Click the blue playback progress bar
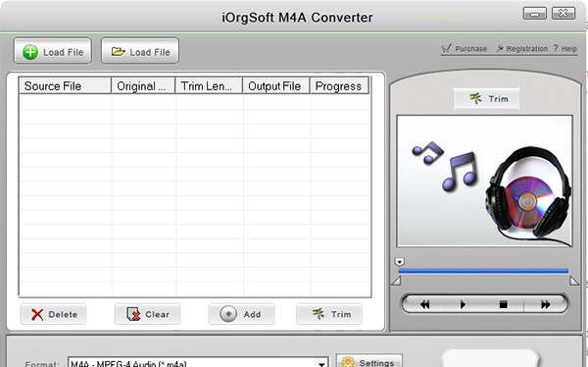 [483, 271]
